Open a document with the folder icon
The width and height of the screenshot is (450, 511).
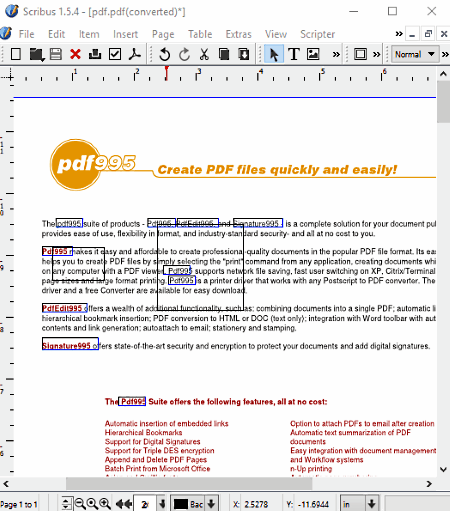(36, 54)
